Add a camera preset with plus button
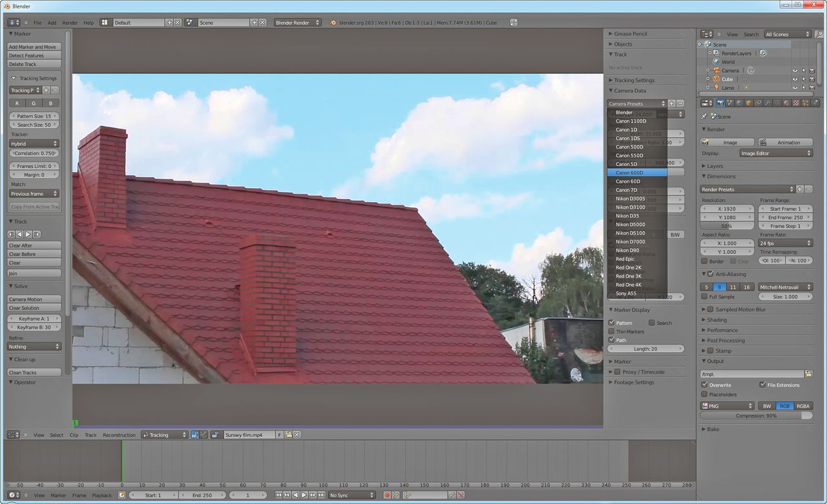Viewport: 827px width, 504px height. (x=671, y=103)
